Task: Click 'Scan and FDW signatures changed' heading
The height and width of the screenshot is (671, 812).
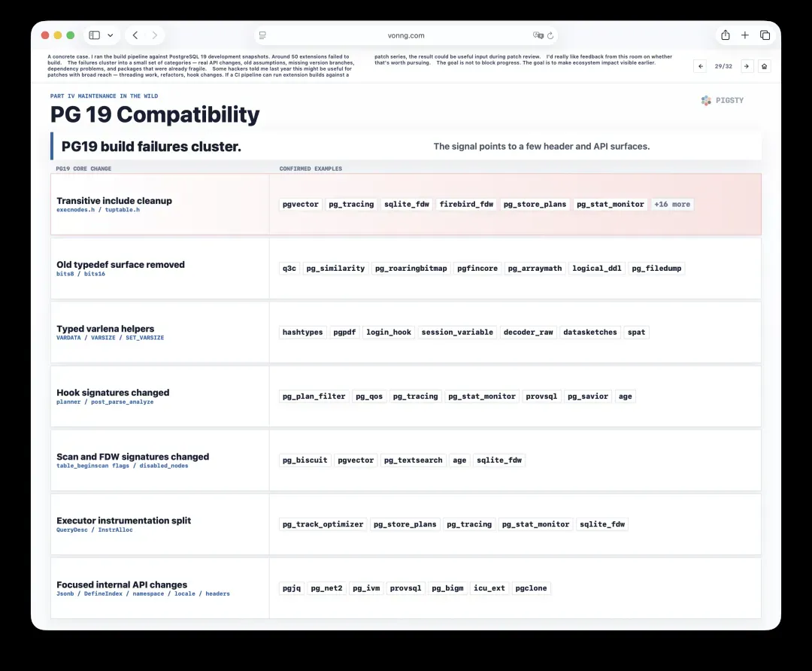Action: (132, 457)
